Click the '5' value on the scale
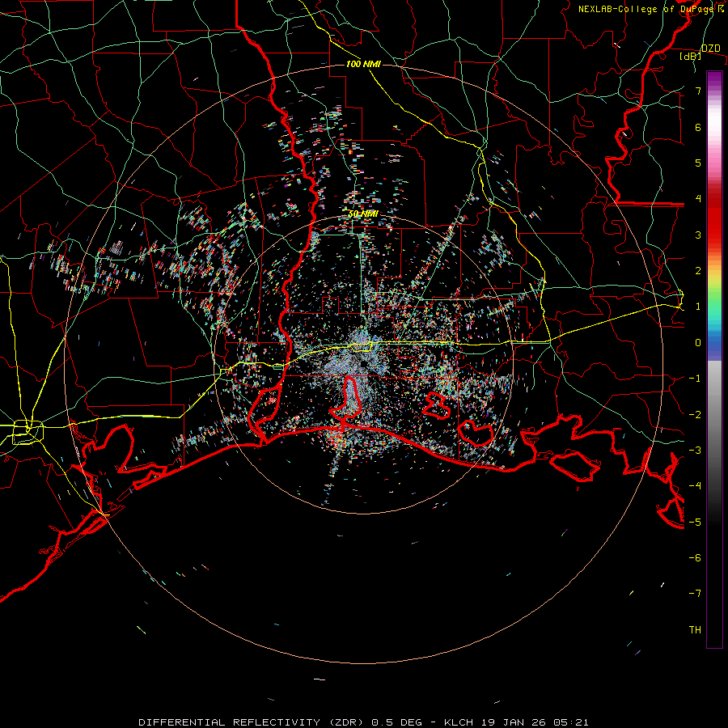 (x=698, y=163)
